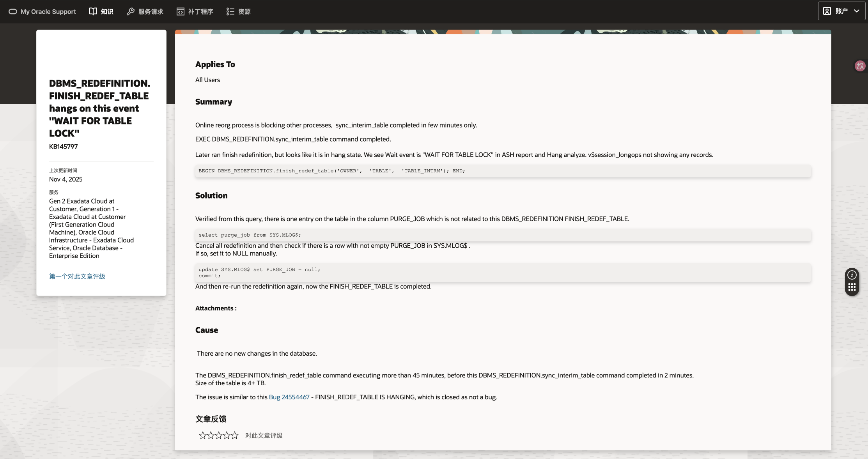Click the finish_redef_table code block
Screen dimensions: 868x459
503,171
